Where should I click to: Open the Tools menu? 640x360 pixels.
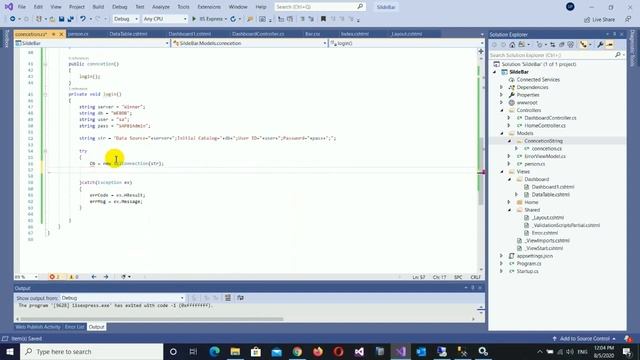[x=183, y=7]
